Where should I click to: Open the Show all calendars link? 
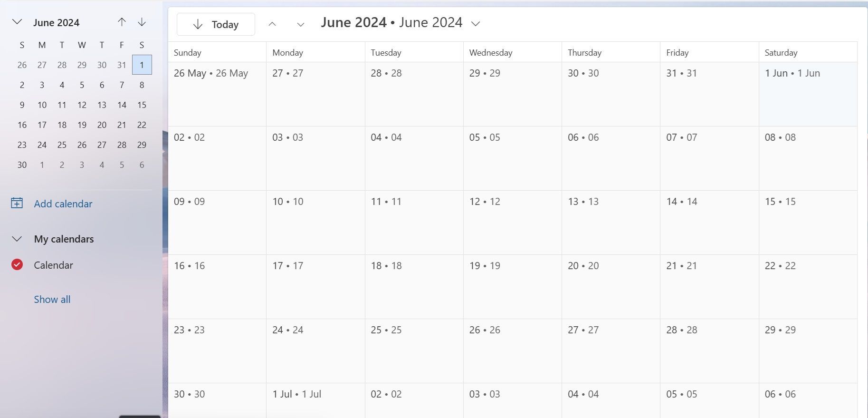tap(52, 299)
